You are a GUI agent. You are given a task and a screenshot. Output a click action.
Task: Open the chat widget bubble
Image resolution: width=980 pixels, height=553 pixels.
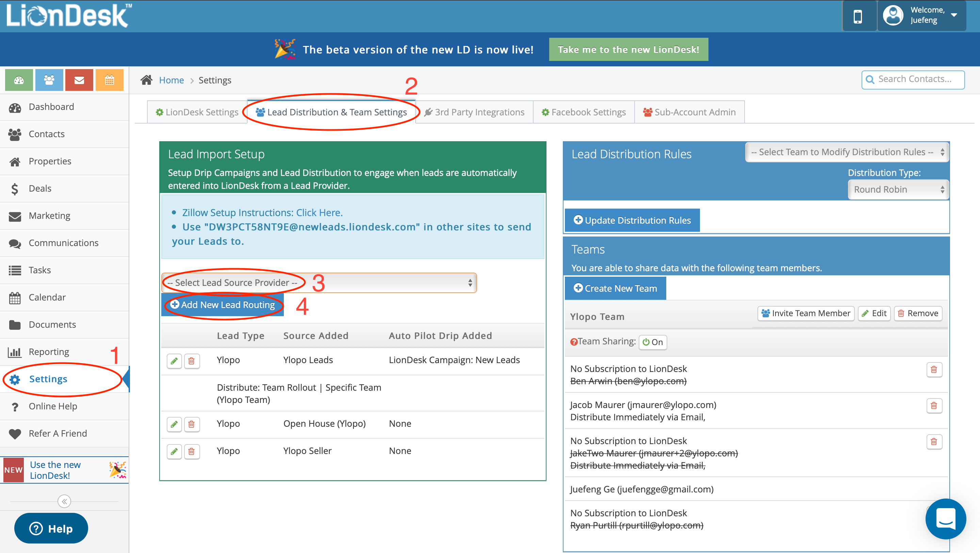945,518
